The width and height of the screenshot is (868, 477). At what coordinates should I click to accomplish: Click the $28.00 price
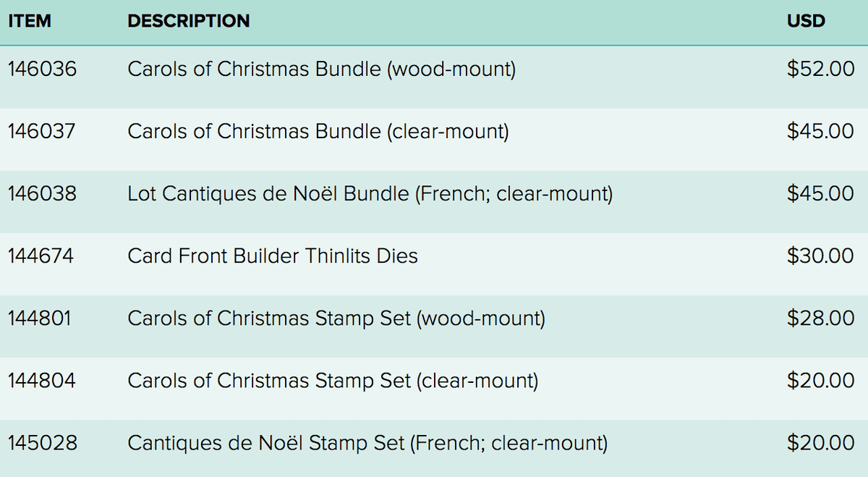(820, 318)
